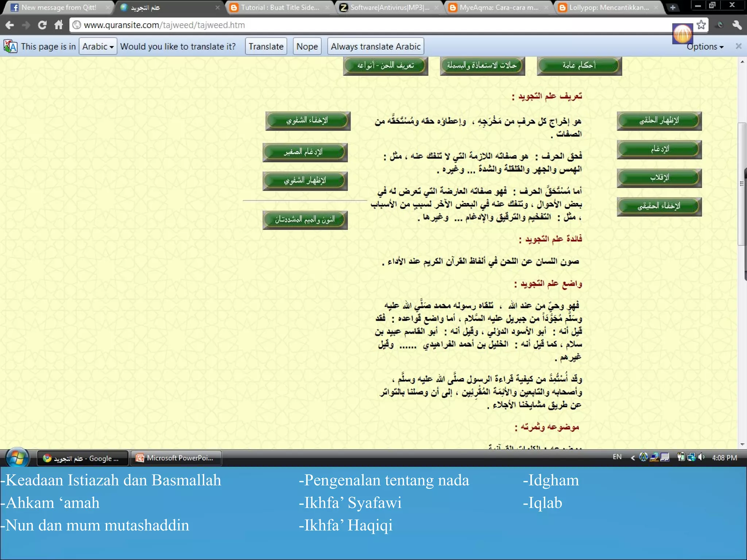Bookmark page with the star icon
747x560 pixels.
701,25
